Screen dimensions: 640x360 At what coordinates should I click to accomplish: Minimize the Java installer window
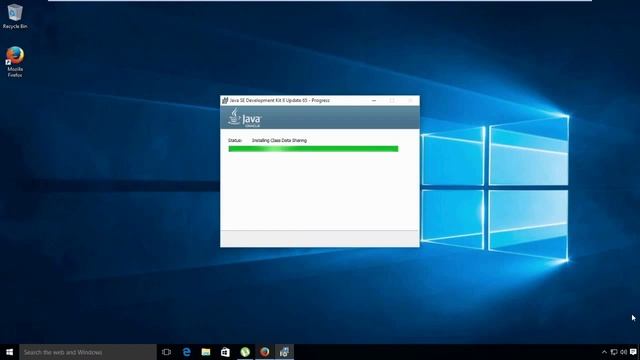point(374,100)
